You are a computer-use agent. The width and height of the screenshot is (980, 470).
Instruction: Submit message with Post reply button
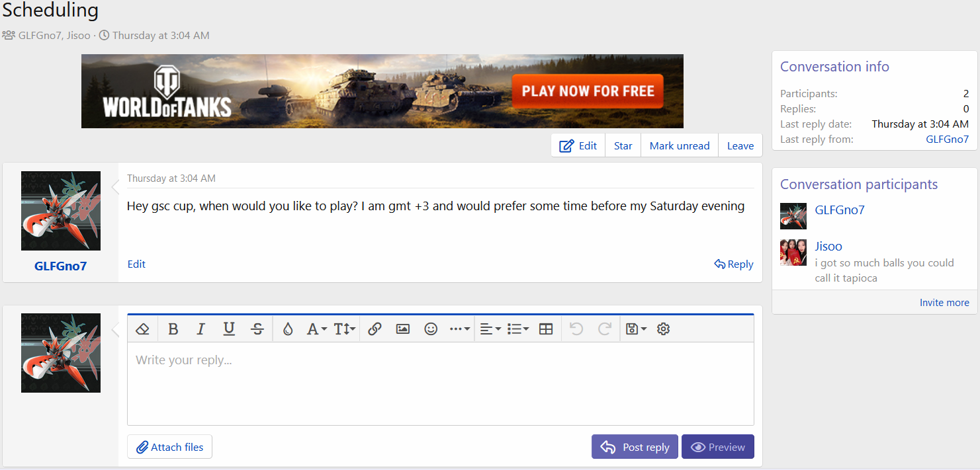click(x=635, y=447)
